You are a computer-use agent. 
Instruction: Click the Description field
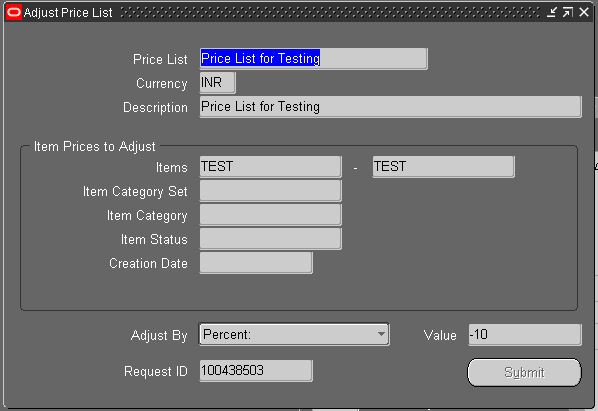pos(391,107)
